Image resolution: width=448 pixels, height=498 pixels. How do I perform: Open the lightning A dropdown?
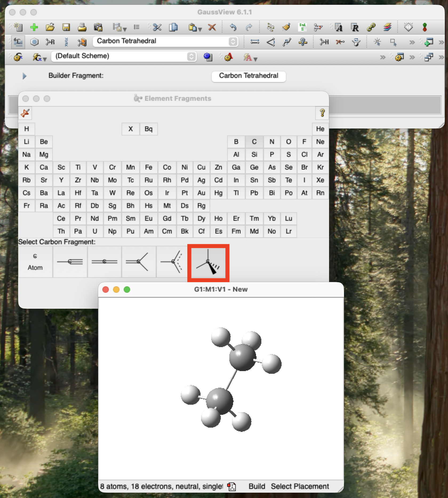pos(250,57)
